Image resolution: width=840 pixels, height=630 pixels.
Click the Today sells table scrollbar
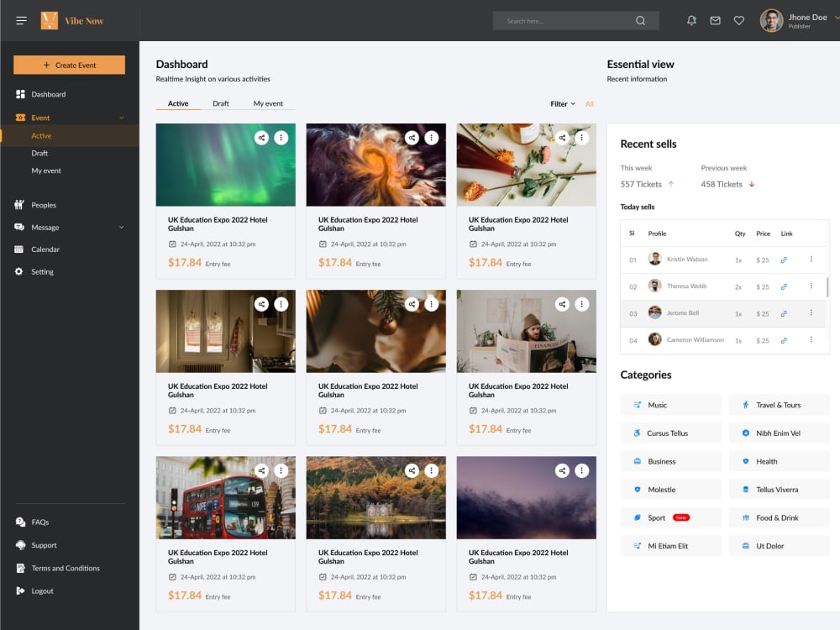coord(827,287)
